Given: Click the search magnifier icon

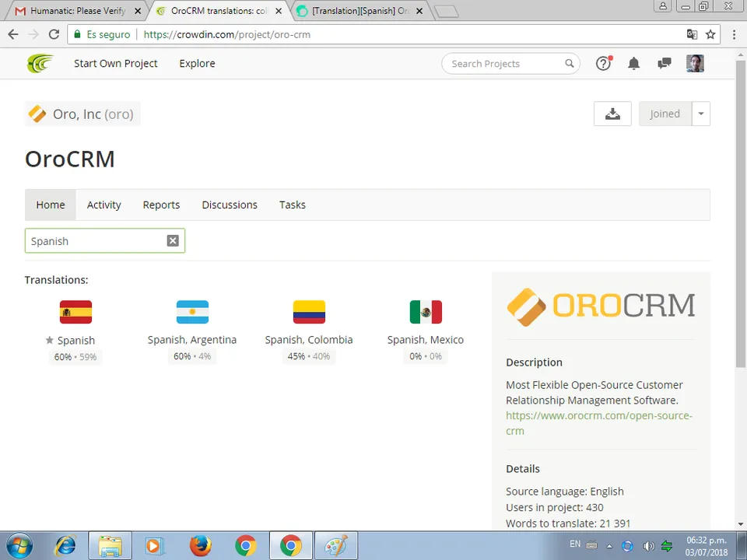Looking at the screenshot, I should [x=570, y=63].
